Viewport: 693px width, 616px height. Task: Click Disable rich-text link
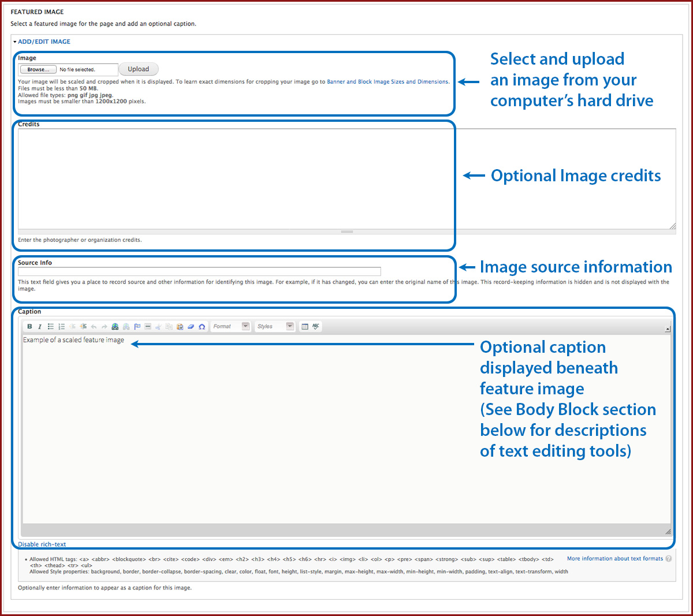click(x=42, y=544)
